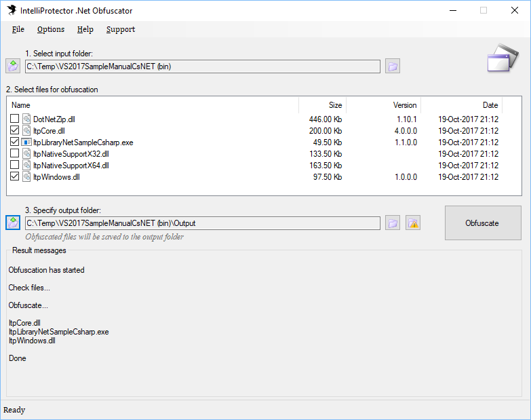Open the Options menu

51,29
